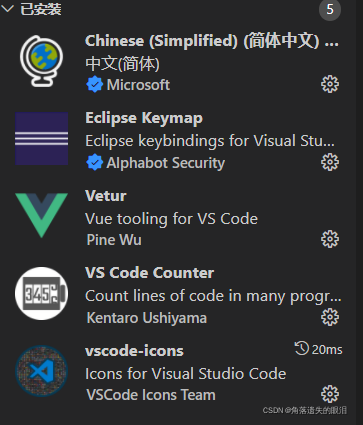Screen dimensions: 363x425
Task: Click the green Vetur V logo
Action: pos(41,215)
